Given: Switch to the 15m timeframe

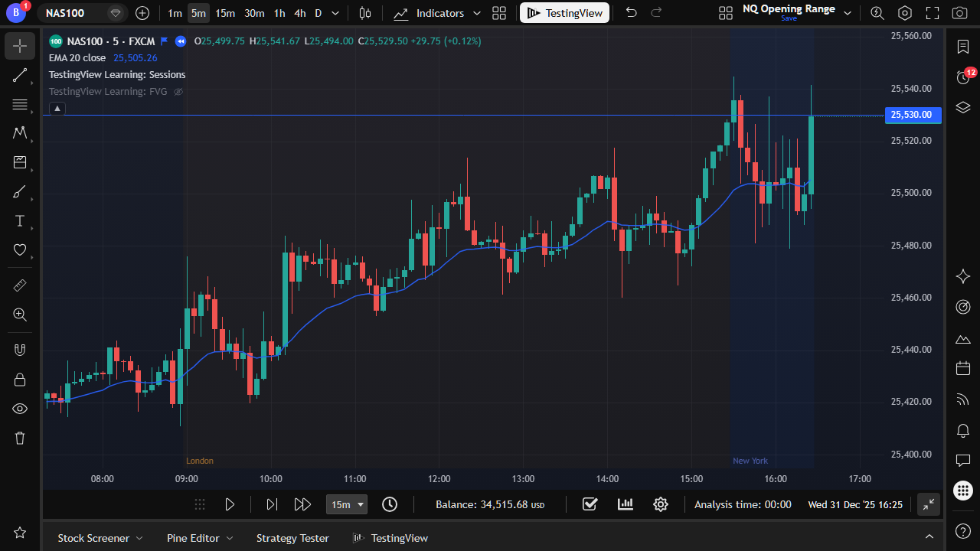Looking at the screenshot, I should point(225,13).
